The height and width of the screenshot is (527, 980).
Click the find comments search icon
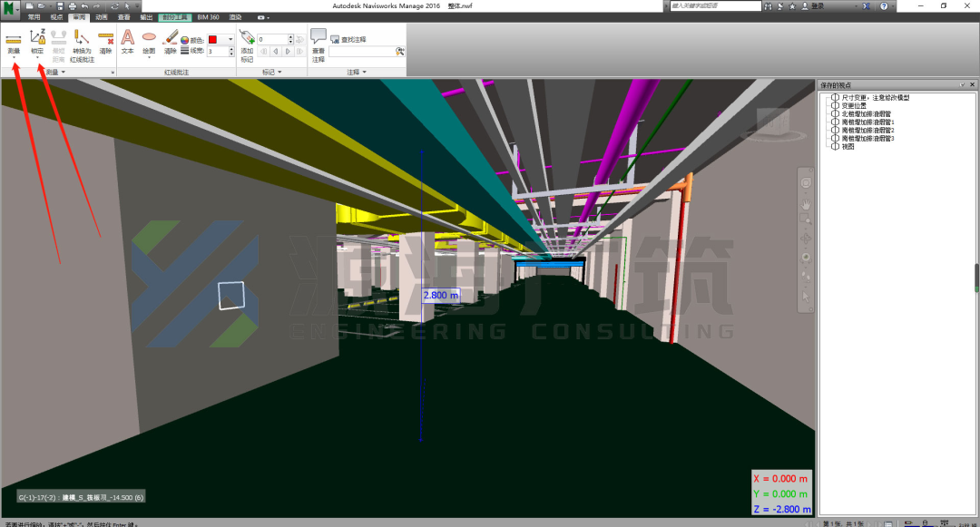tap(400, 51)
